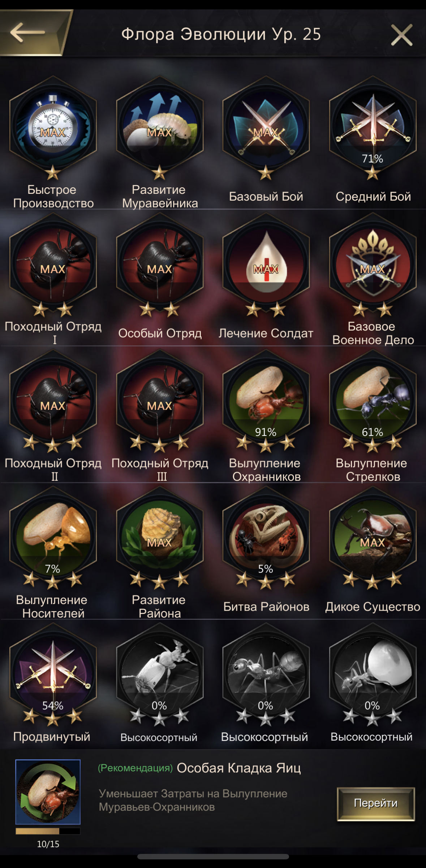Click the 10/15 progress bar
Screen dimensions: 426x868
pos(48,831)
